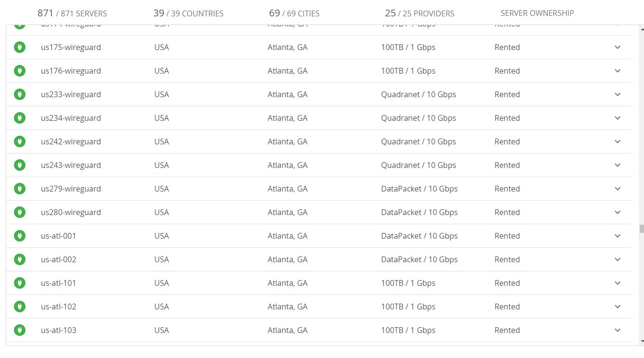Open the 25 Providers filter
This screenshot has height=358, width=644.
point(419,13)
